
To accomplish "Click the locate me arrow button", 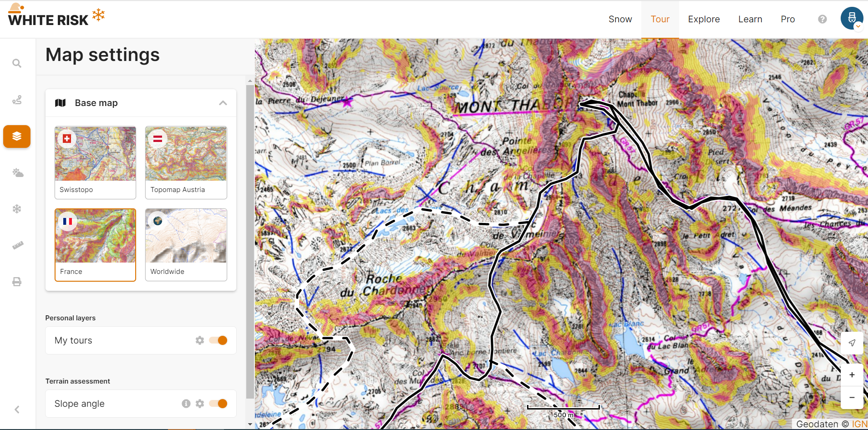I will tap(852, 343).
